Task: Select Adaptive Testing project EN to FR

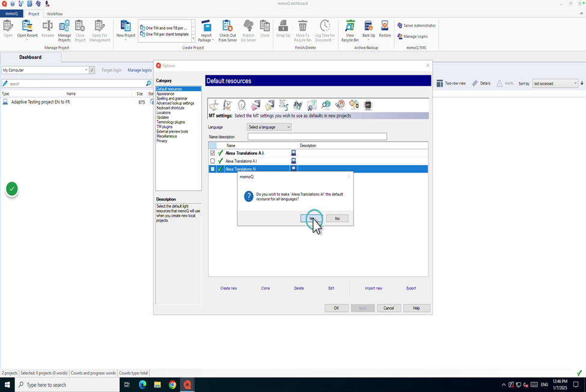Action: pos(40,102)
